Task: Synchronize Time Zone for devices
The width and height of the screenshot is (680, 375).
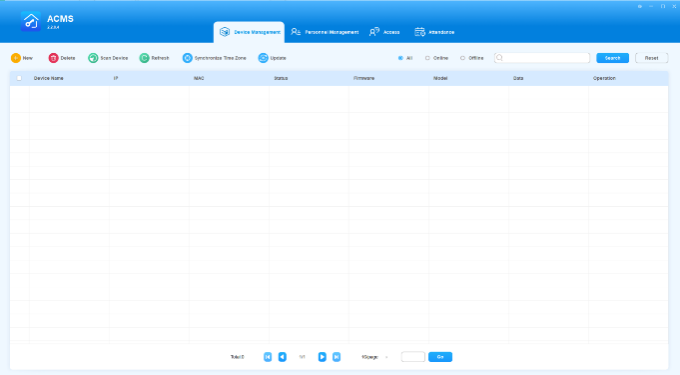Action: click(214, 58)
